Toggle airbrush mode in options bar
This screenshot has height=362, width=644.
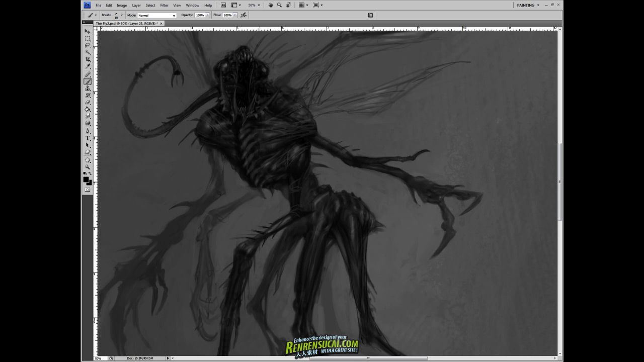pyautogui.click(x=244, y=15)
